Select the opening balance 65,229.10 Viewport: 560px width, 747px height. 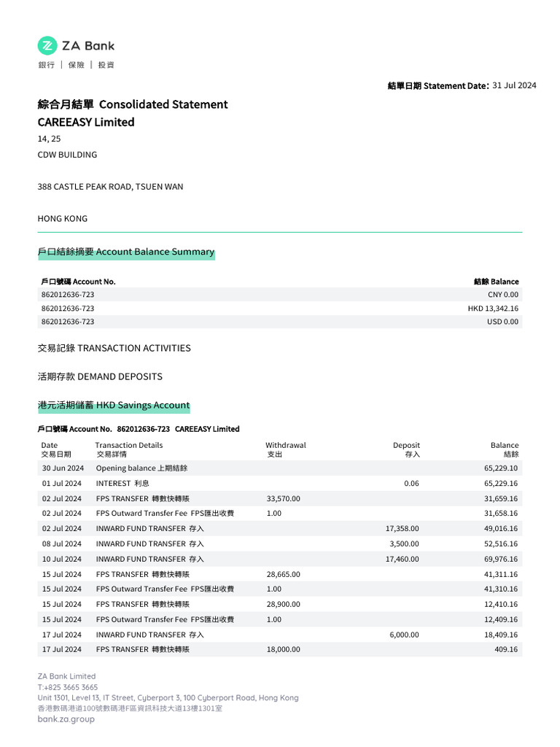(501, 468)
